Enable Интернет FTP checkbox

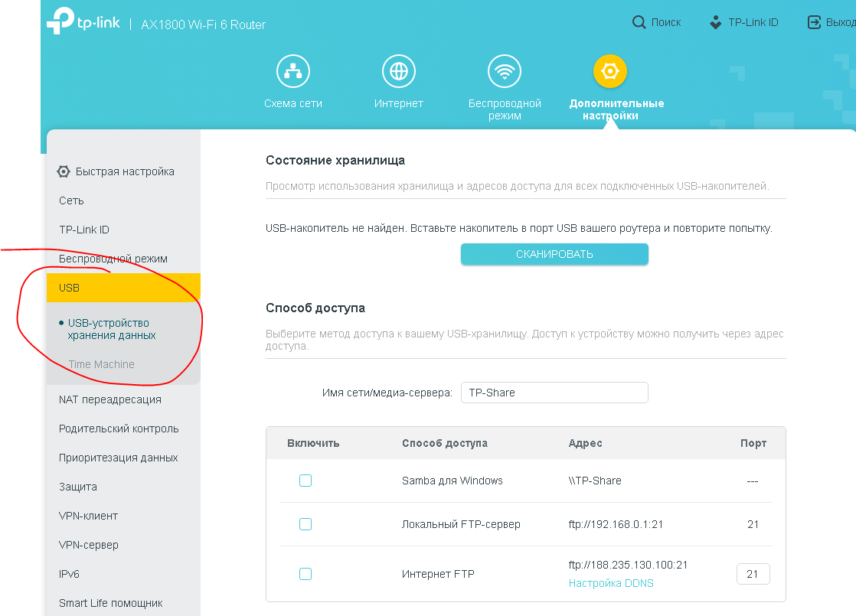coord(305,574)
